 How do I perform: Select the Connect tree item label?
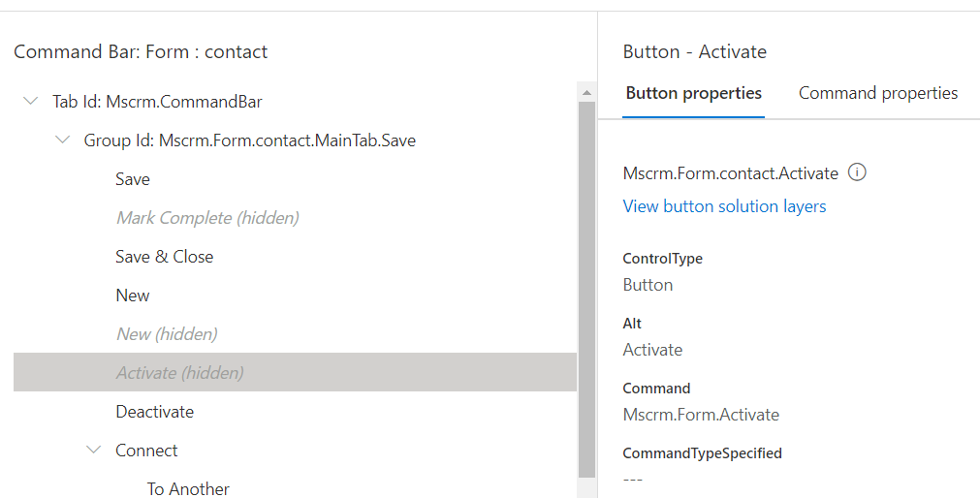(x=146, y=451)
